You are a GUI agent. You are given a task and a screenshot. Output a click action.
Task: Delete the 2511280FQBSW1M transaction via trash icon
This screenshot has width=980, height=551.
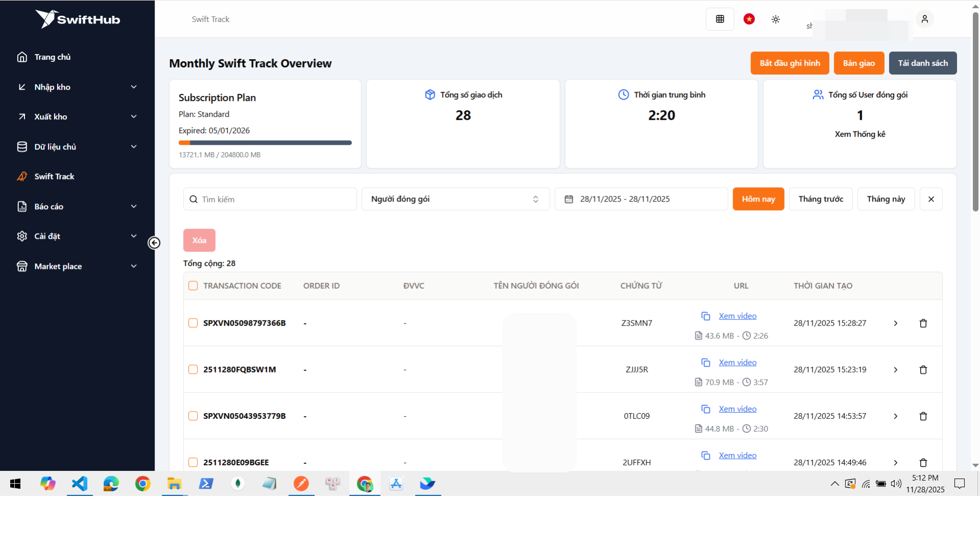[923, 369]
